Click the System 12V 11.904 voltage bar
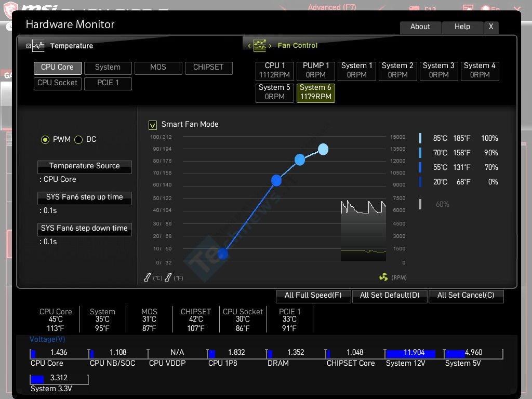 [414, 353]
